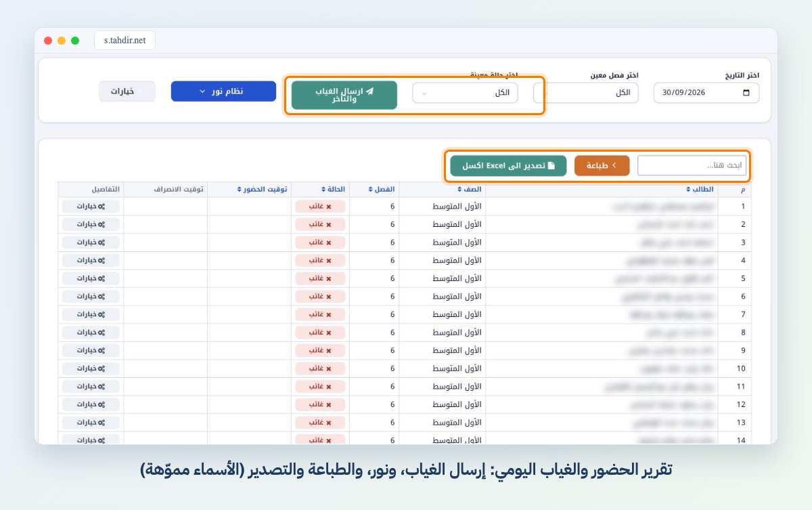Open خيارات for student row 13
Image resolution: width=812 pixels, height=510 pixels.
point(91,423)
